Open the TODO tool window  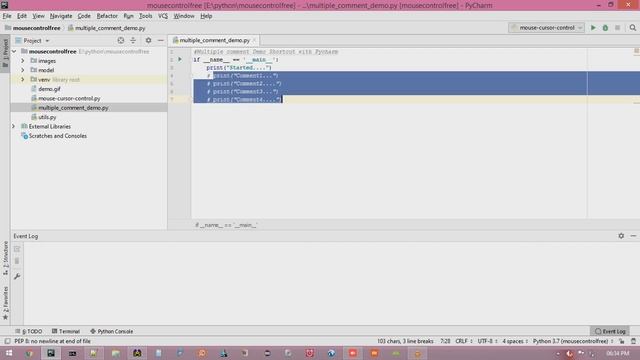pos(29,331)
